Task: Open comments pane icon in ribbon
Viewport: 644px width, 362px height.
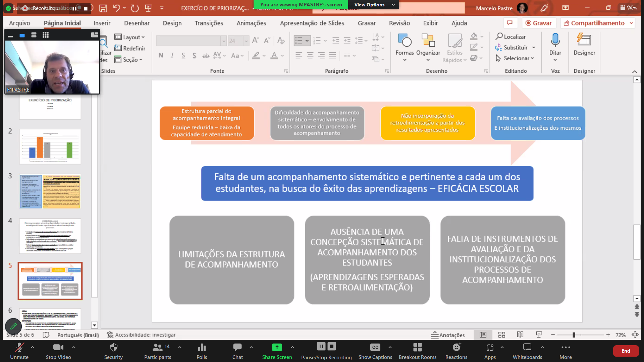Action: (x=510, y=23)
